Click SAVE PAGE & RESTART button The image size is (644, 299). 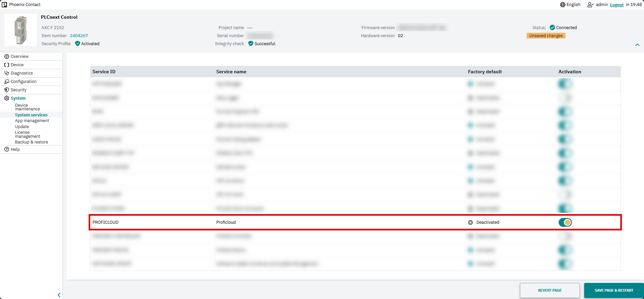tap(614, 290)
